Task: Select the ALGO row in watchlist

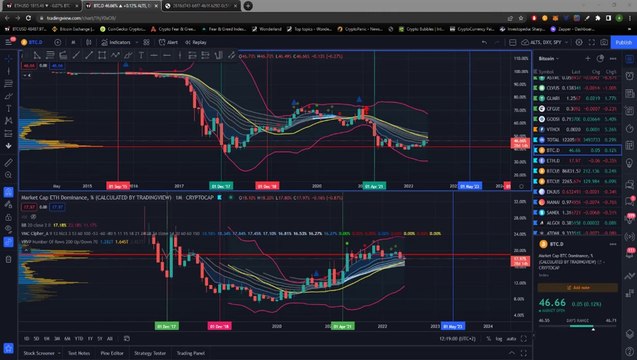Action: pos(577,223)
